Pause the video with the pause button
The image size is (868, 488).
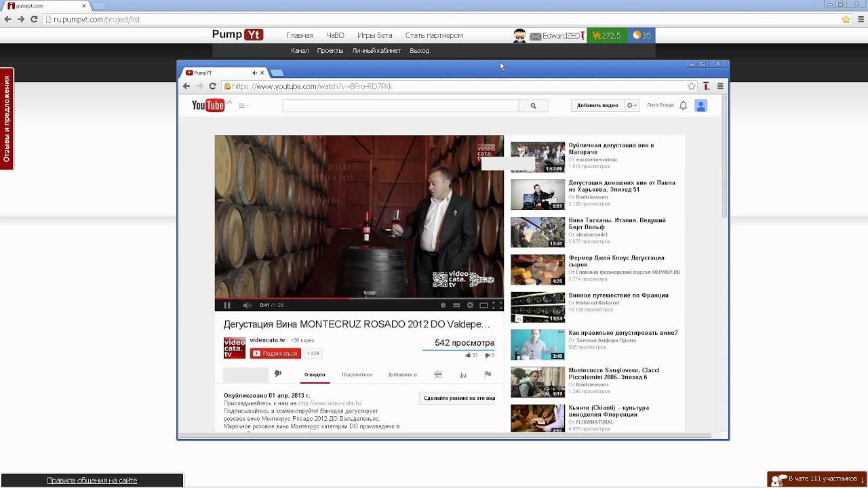click(x=227, y=305)
